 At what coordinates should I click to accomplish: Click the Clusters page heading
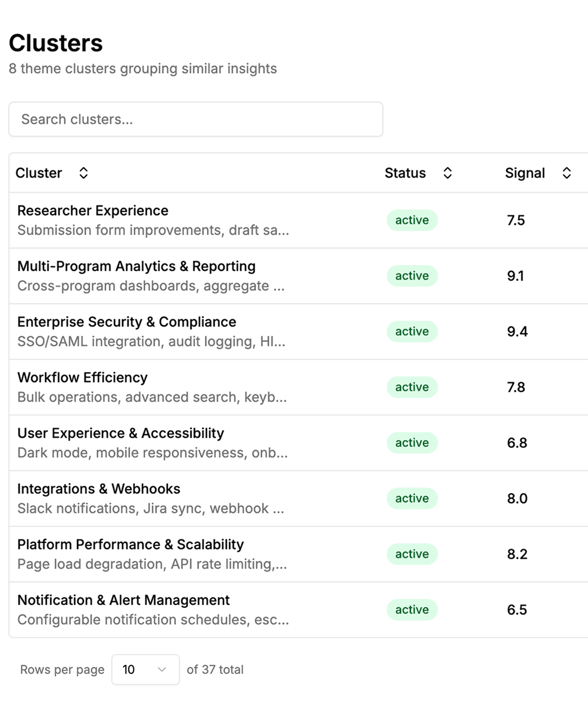tap(56, 43)
